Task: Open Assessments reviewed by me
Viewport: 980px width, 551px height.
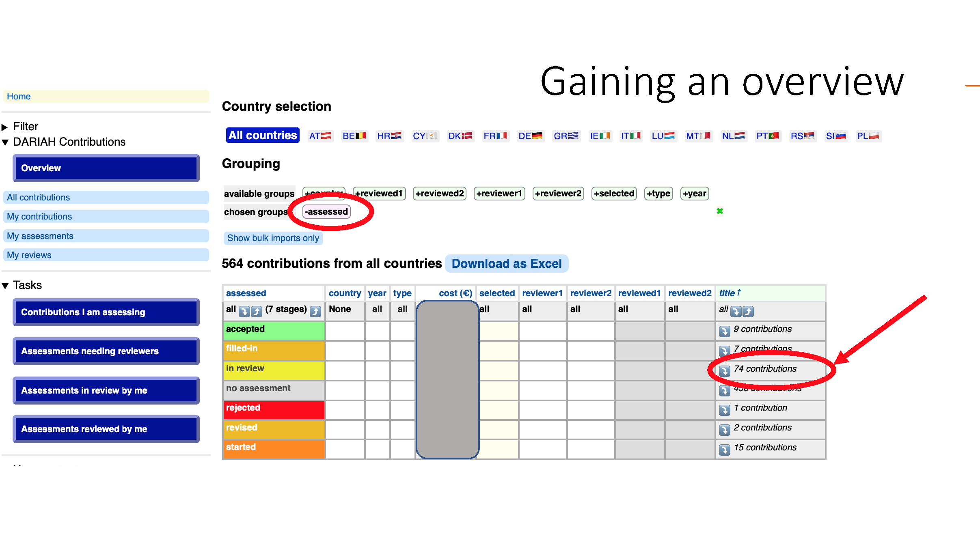Action: (106, 429)
